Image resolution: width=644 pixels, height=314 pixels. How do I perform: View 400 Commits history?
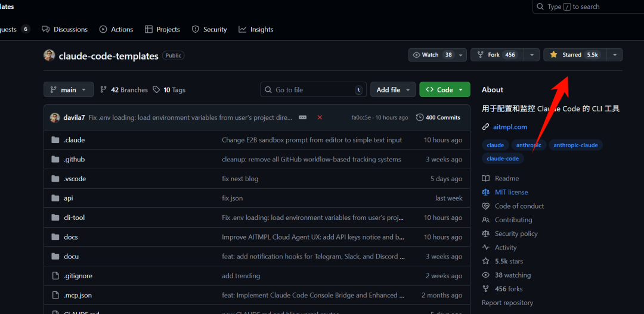(438, 117)
